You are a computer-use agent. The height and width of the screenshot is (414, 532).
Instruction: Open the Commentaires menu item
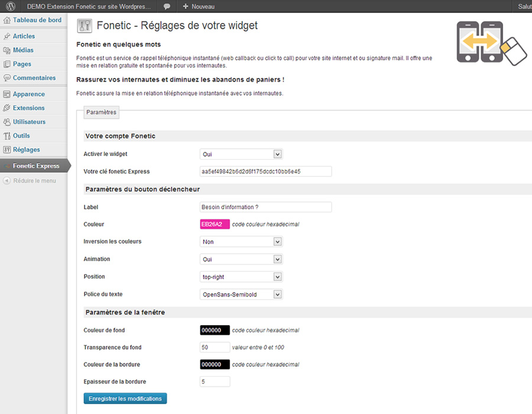34,77
